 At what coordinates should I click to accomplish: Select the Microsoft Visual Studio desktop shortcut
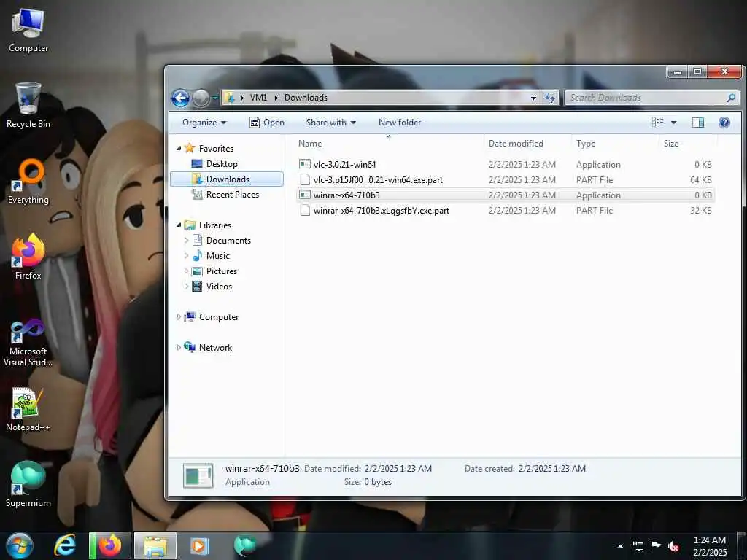(28, 343)
